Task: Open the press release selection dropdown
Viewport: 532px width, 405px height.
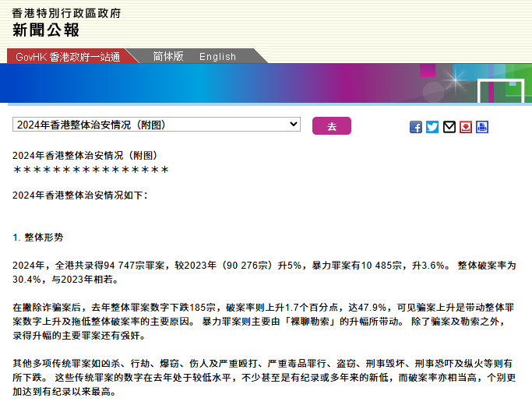Action: coord(157,125)
